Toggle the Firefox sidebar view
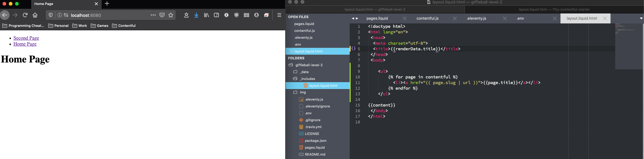Image resolution: width=644 pixels, height=159 pixels. [216, 15]
